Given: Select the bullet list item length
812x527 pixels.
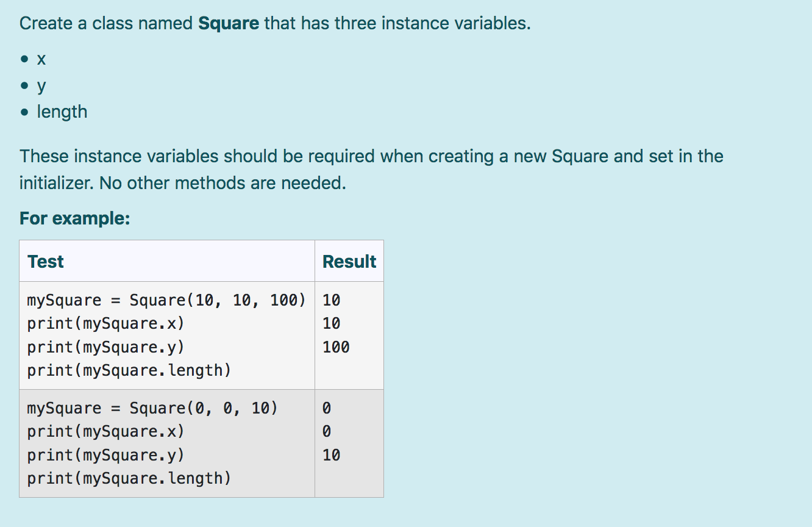Looking at the screenshot, I should (62, 111).
